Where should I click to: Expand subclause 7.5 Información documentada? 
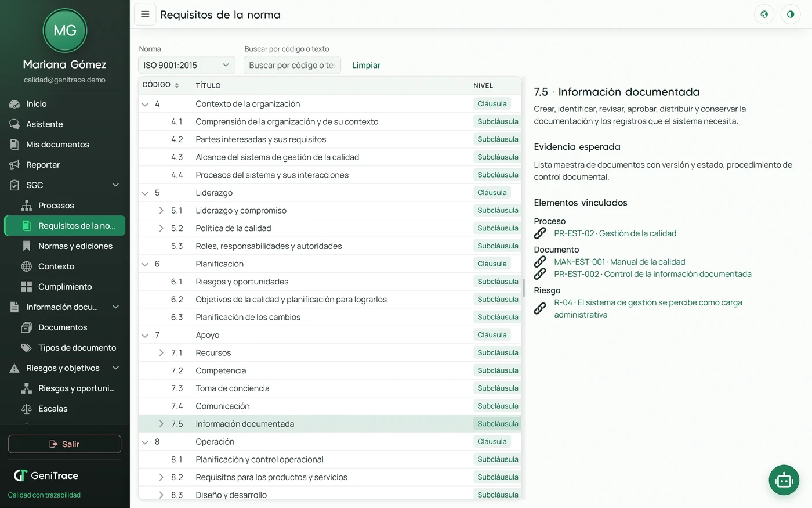[x=161, y=424]
